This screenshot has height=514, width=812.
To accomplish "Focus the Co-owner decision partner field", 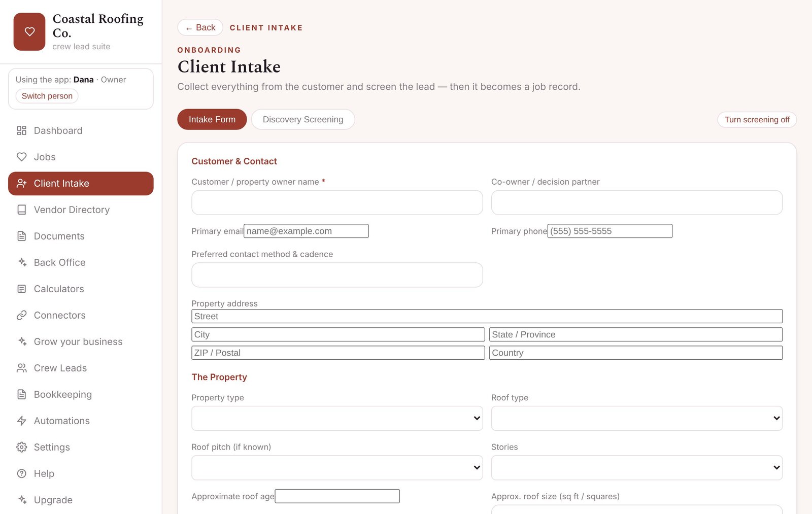I will 636,202.
